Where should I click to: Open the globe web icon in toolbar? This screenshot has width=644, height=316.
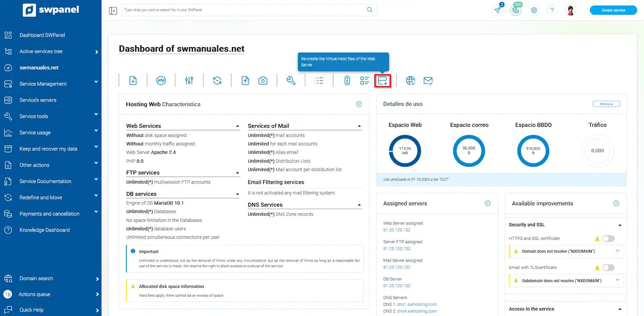point(410,81)
